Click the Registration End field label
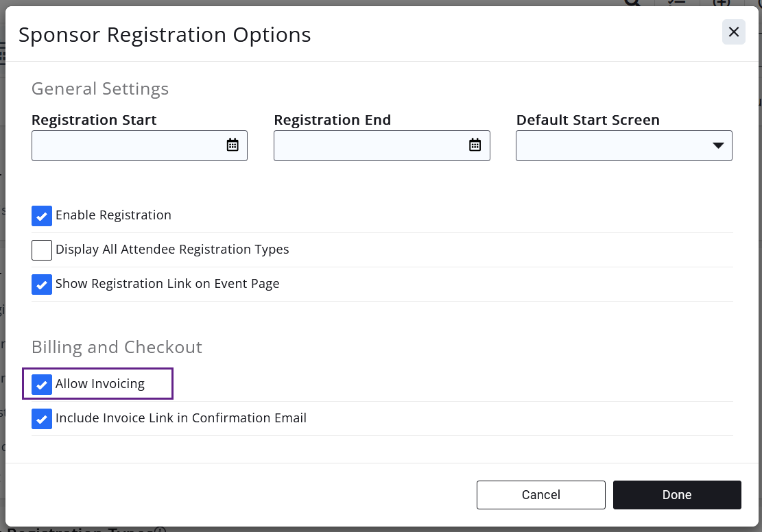Viewport: 762px width, 532px height. (x=333, y=119)
